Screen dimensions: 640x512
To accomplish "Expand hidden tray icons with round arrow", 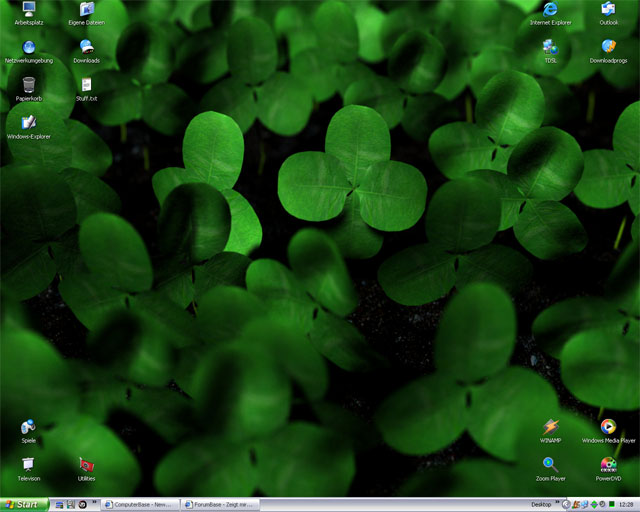I will click(566, 505).
